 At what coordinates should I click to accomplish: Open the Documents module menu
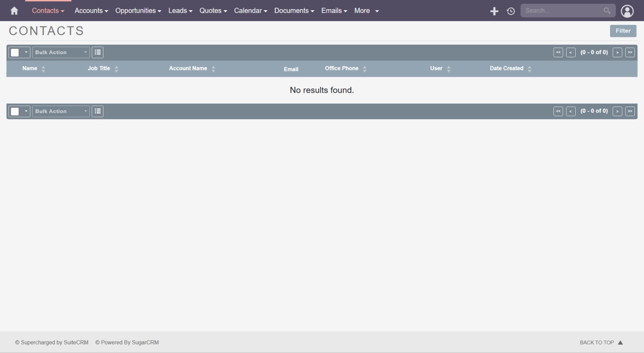pyautogui.click(x=294, y=11)
